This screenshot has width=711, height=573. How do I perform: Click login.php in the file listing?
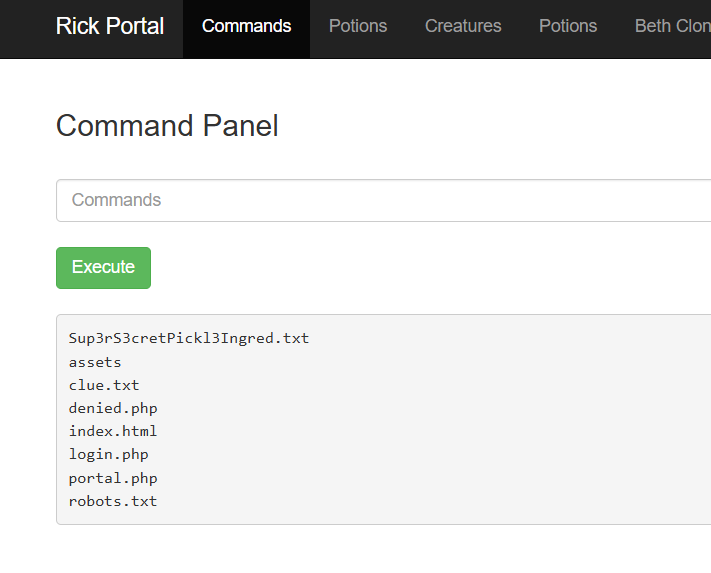[109, 454]
